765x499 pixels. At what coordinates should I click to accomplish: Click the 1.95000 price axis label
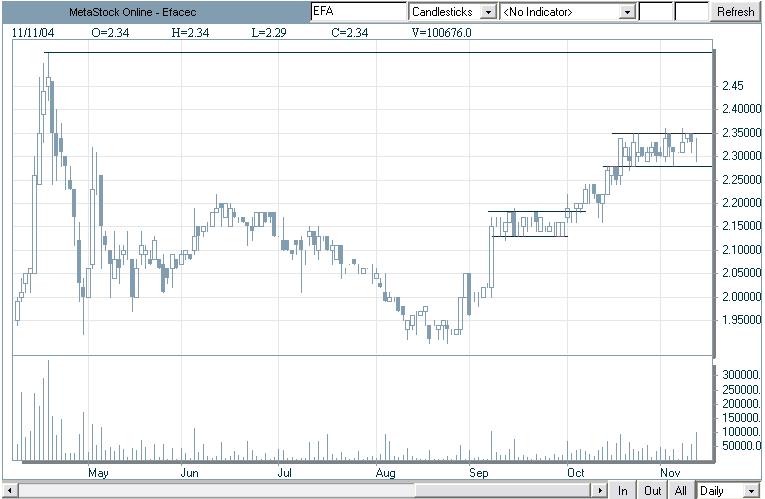741,320
